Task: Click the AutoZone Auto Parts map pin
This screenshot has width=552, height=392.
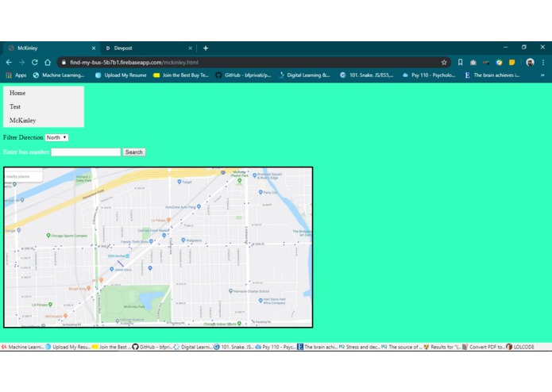Action: tap(199, 206)
